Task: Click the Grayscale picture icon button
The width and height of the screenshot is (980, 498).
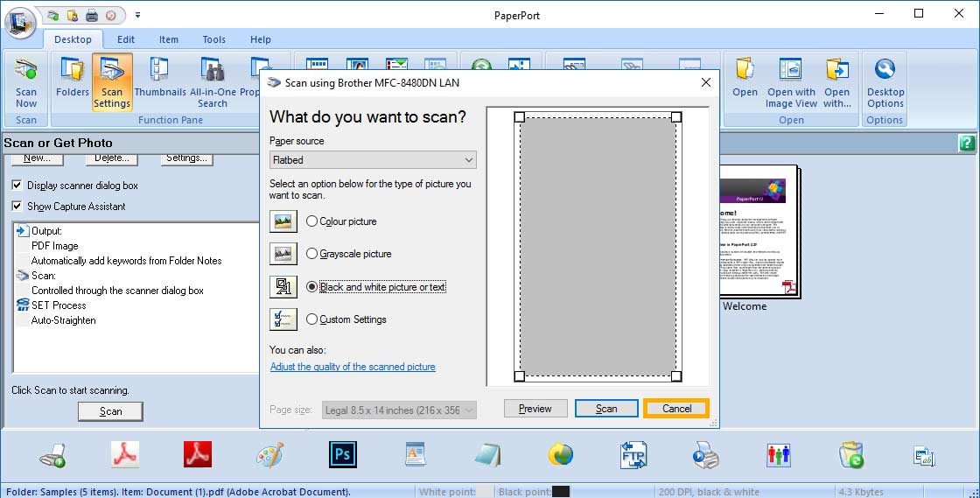Action: point(283,254)
